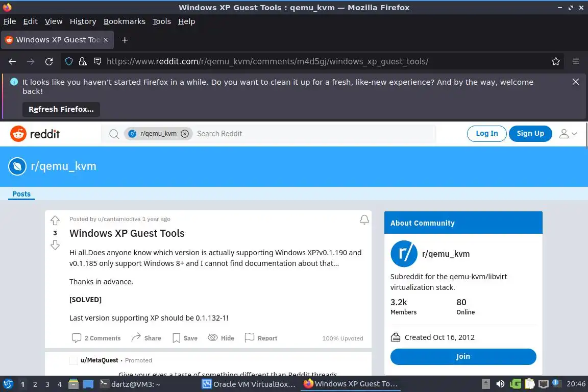Open the volume control in system tray

(500, 384)
